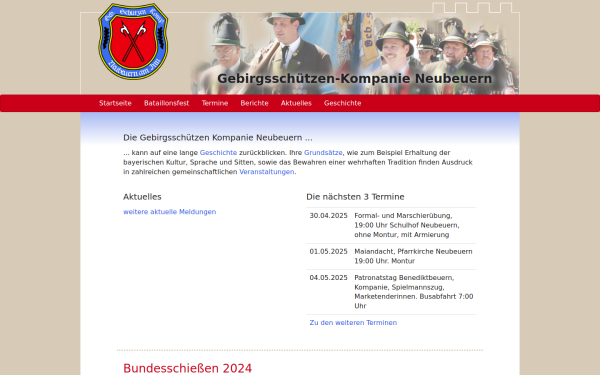Go to the Bataillonsfest page

coord(166,103)
